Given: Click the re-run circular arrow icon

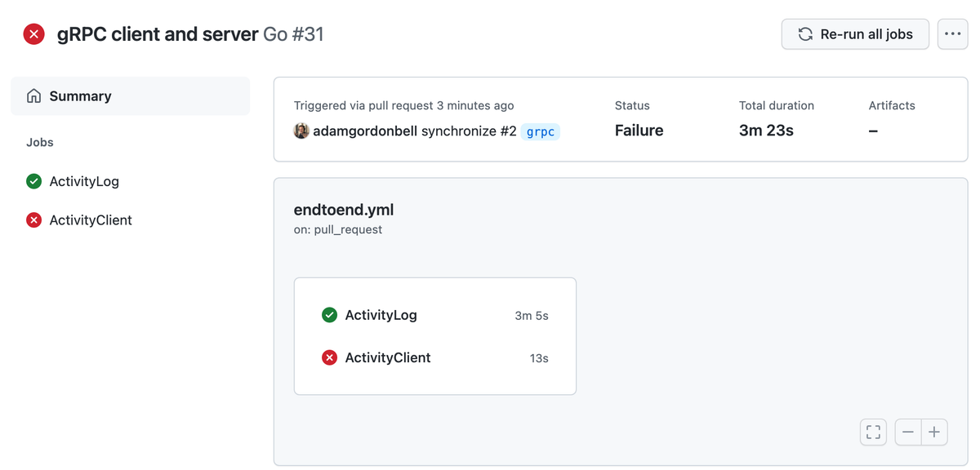Looking at the screenshot, I should pyautogui.click(x=804, y=34).
